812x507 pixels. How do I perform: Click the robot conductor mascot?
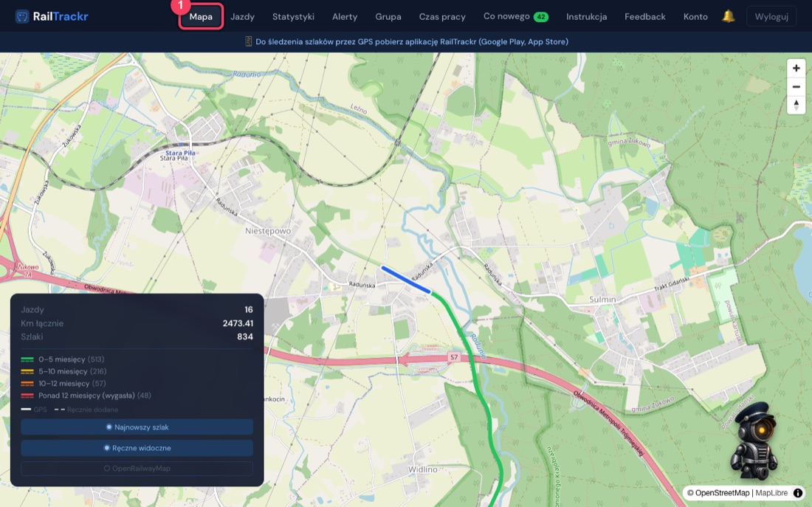pyautogui.click(x=754, y=440)
